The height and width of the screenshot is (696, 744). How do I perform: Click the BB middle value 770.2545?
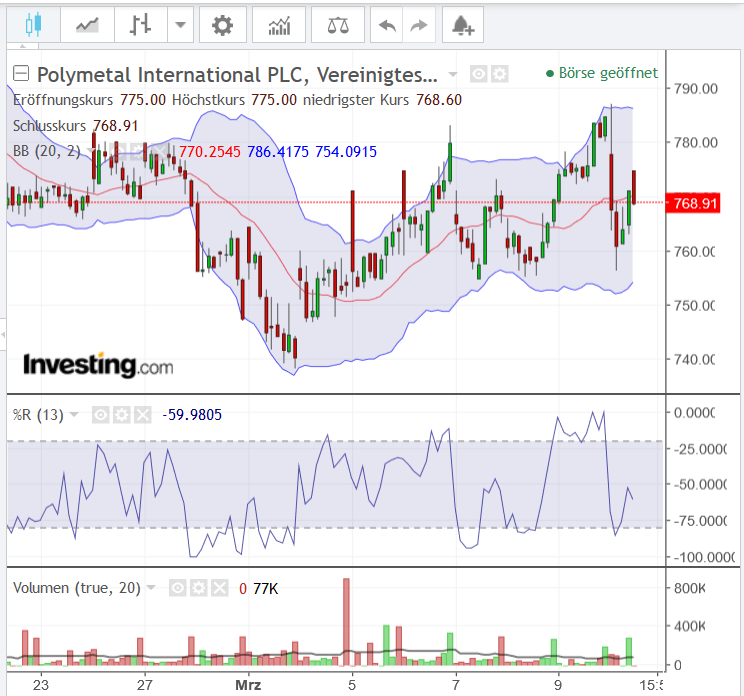point(210,152)
